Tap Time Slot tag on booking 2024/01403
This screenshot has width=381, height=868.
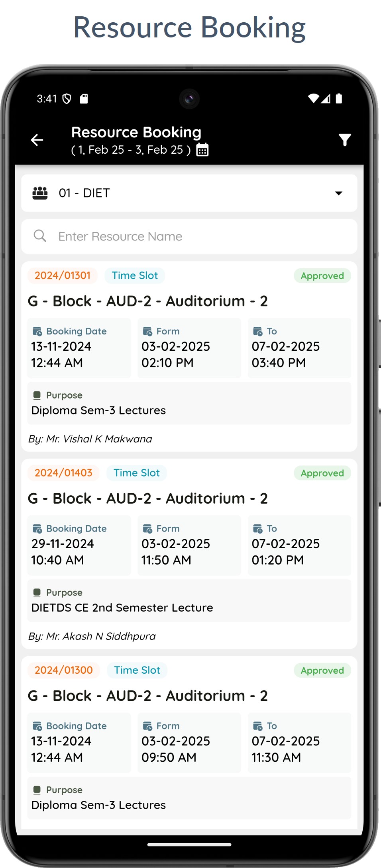tap(137, 473)
